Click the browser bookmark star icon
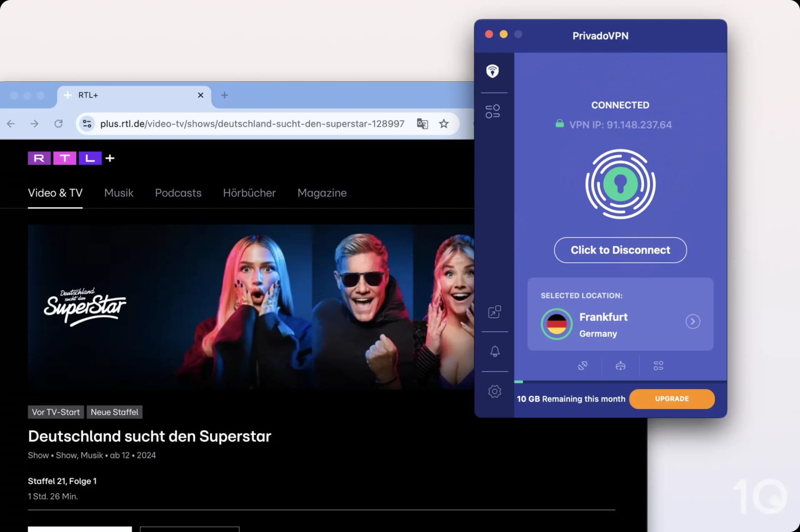 tap(443, 124)
